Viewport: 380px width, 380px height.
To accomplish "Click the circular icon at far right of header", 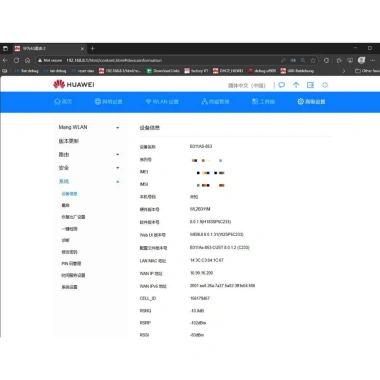I will 325,85.
